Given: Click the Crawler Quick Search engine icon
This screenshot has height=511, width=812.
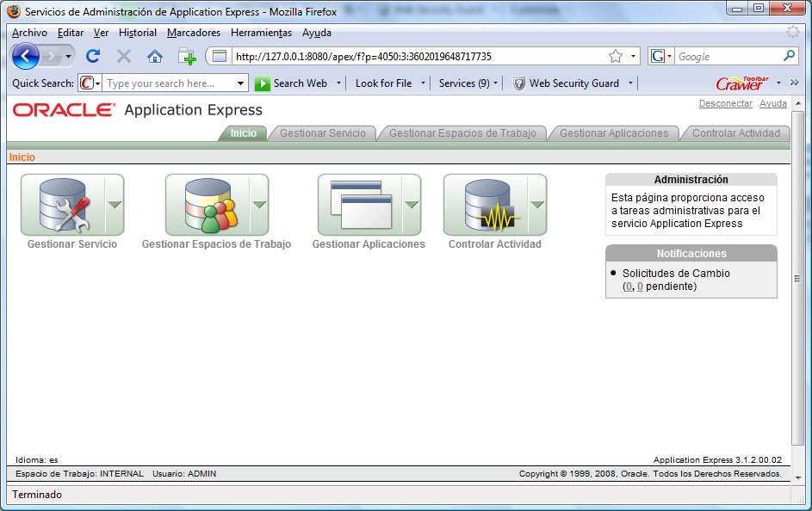Looking at the screenshot, I should [87, 83].
